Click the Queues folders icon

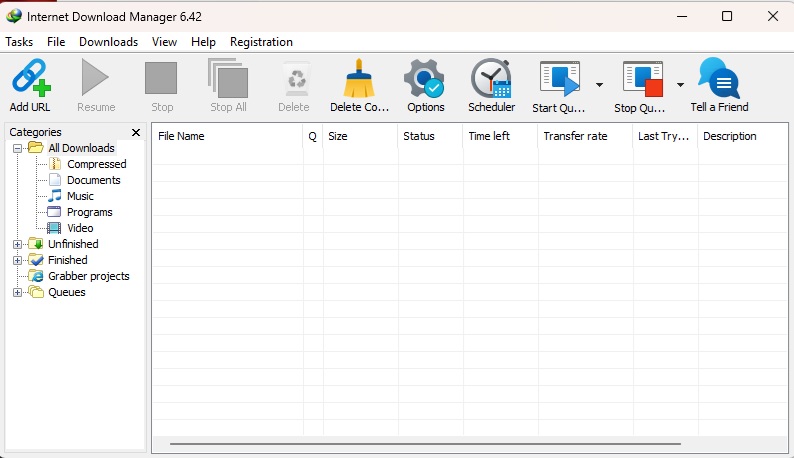coord(36,292)
